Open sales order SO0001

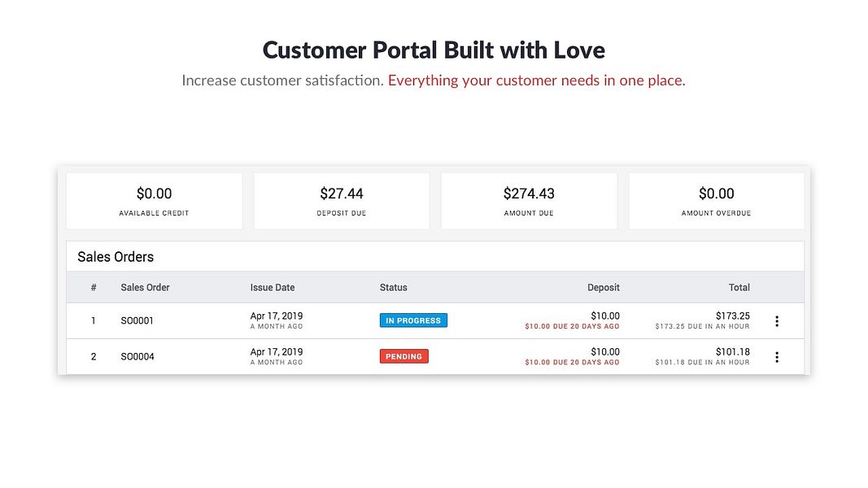(137, 321)
